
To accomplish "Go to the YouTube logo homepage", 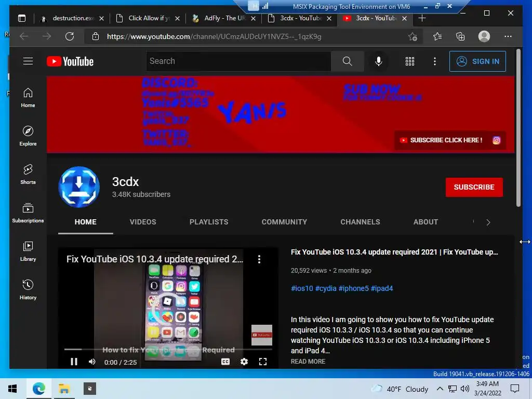I will (x=70, y=61).
